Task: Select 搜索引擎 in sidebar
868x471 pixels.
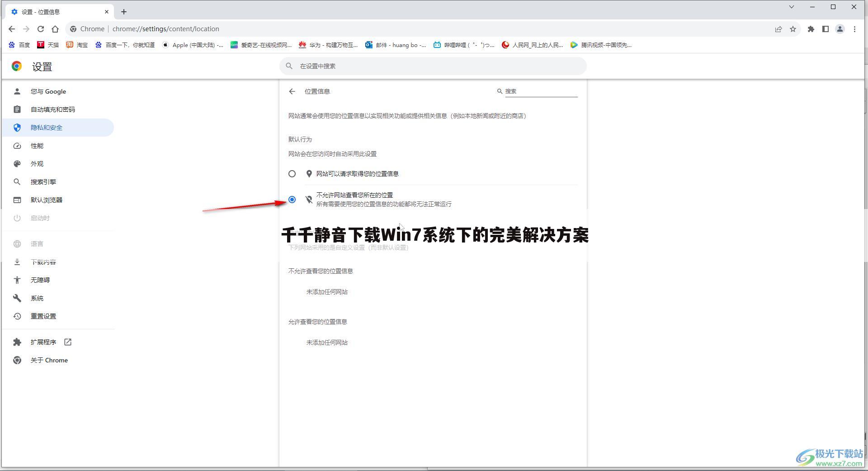Action: click(x=58, y=182)
